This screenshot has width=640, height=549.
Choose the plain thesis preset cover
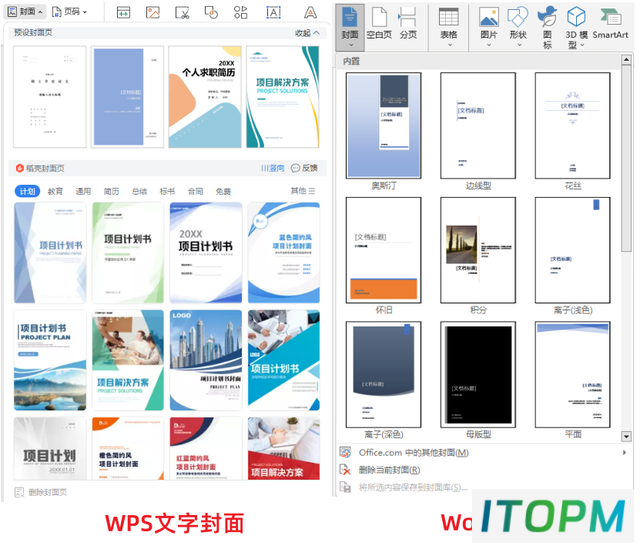pos(50,97)
